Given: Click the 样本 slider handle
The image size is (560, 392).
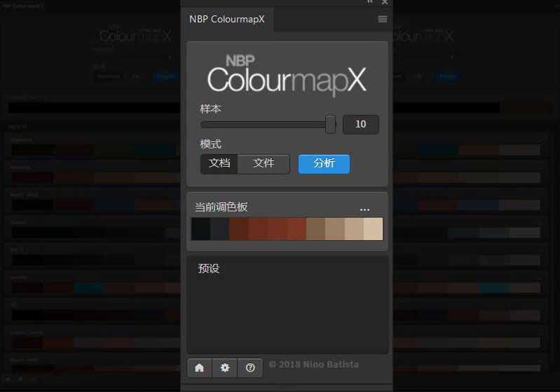Looking at the screenshot, I should tap(331, 124).
